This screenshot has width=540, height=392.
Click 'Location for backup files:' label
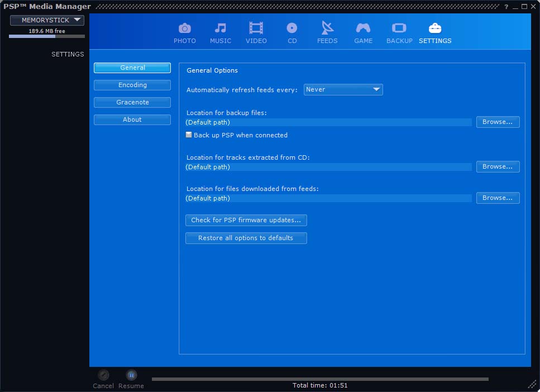tap(227, 113)
